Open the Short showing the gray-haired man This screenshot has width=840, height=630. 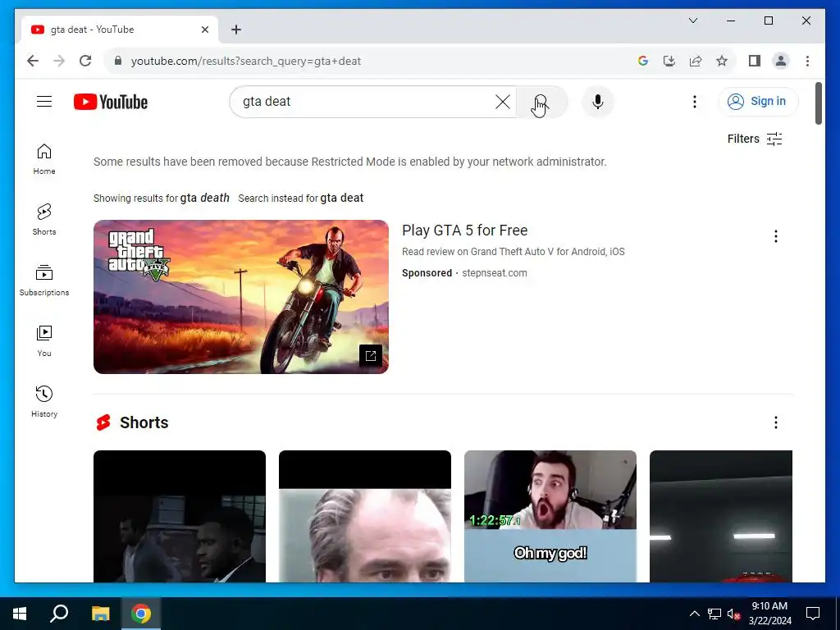[x=365, y=517]
